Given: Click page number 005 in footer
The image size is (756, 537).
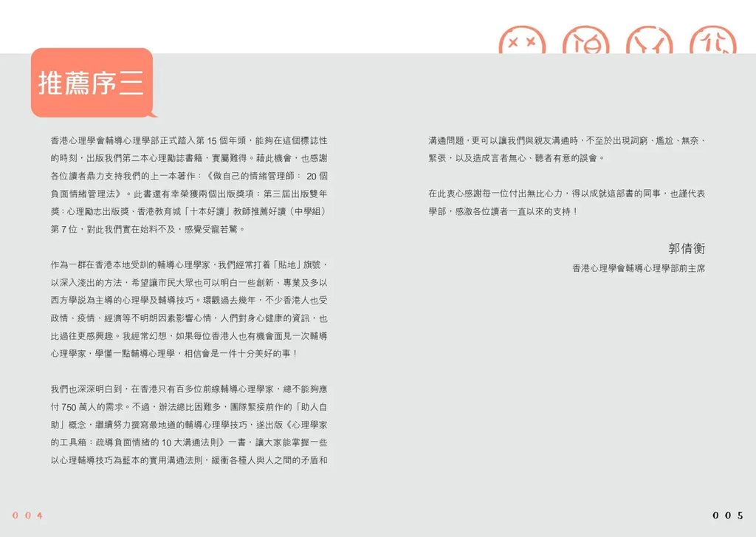Looking at the screenshot, I should point(727,516).
